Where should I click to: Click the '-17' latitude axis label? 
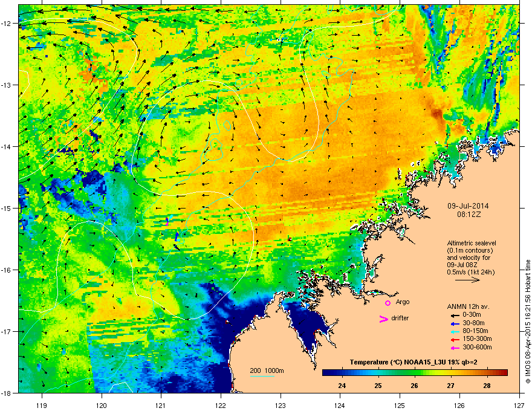[6, 332]
